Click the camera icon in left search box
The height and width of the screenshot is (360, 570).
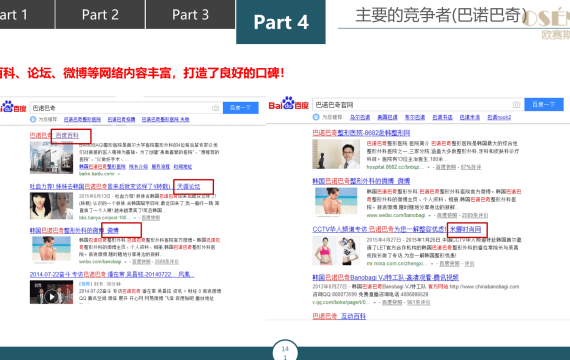[215, 108]
